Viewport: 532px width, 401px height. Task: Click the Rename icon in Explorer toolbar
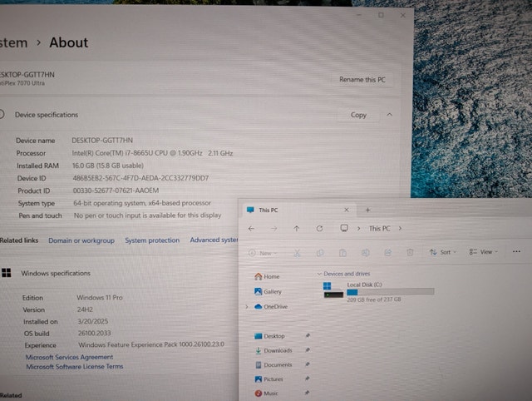366,252
